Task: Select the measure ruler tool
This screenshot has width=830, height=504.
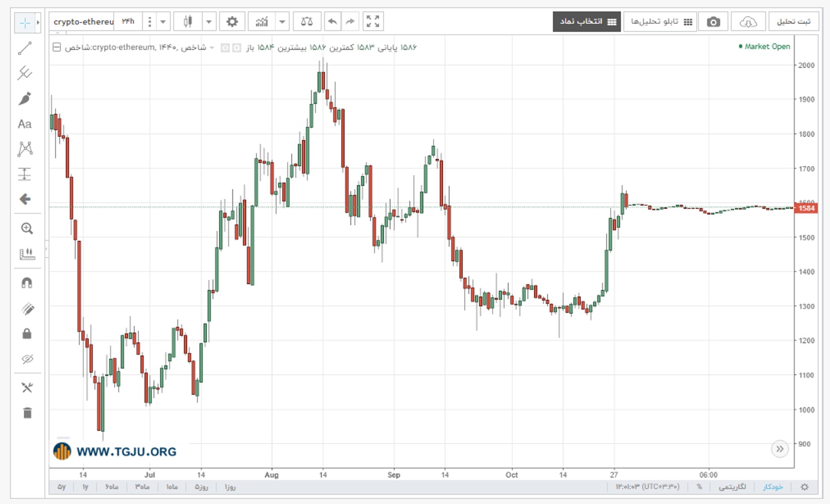Action: pos(27,254)
